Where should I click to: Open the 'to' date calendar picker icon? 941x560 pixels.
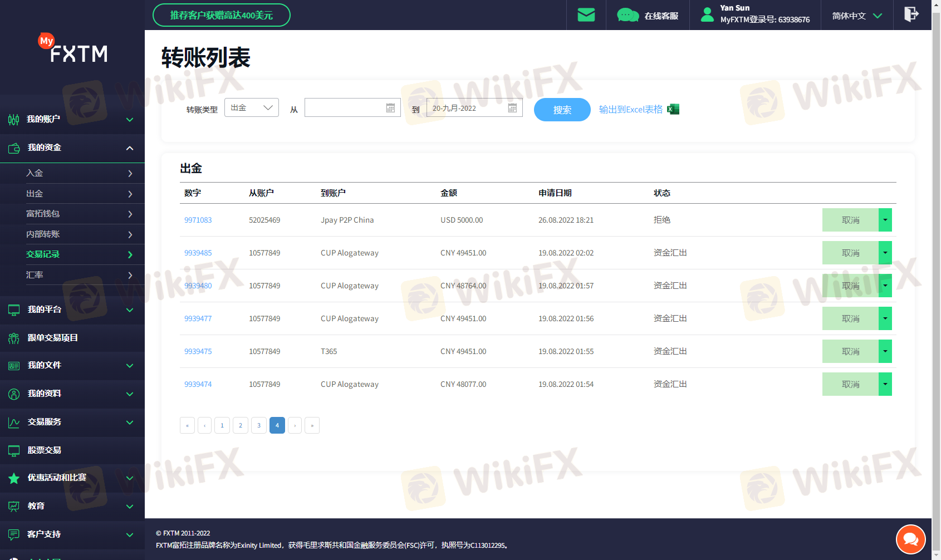tap(512, 108)
